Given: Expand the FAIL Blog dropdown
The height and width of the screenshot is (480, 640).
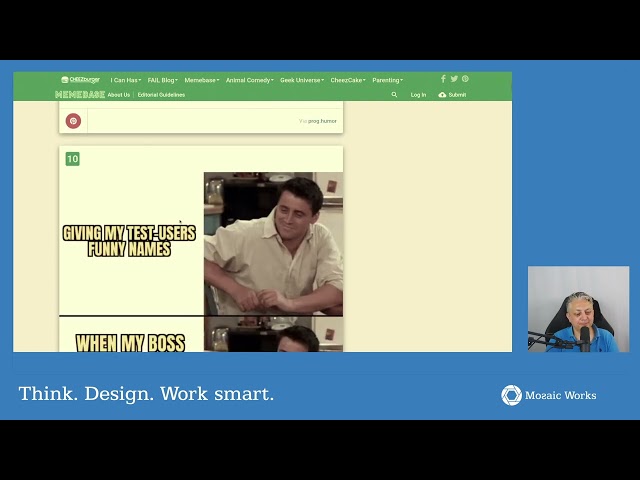Looking at the screenshot, I should tap(162, 80).
